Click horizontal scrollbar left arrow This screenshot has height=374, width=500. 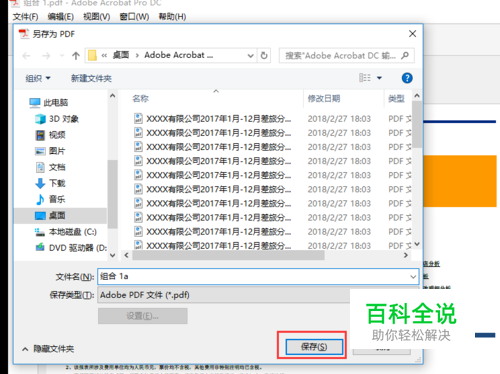click(x=126, y=255)
